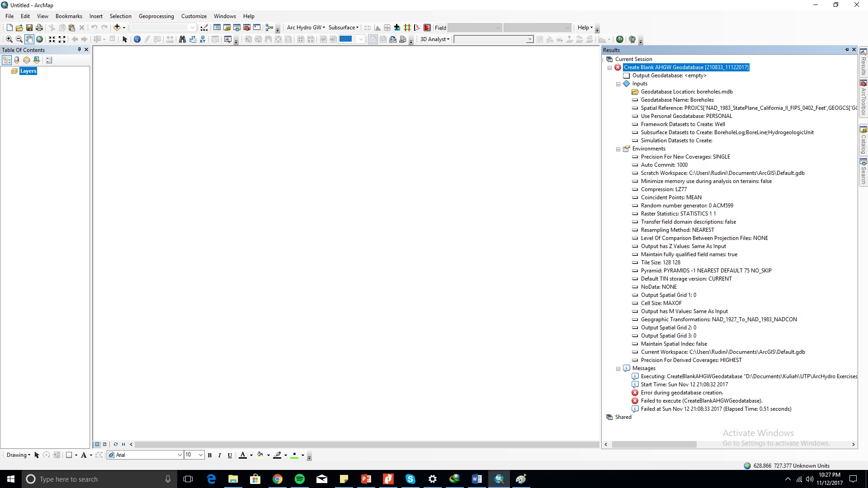This screenshot has width=868, height=488.
Task: Select Create Blank AHGW Geodatabase result
Action: (x=685, y=67)
